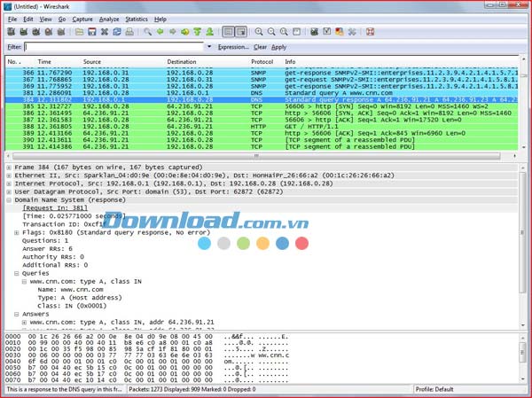Expand the Internet Protocol tree node

(9, 183)
